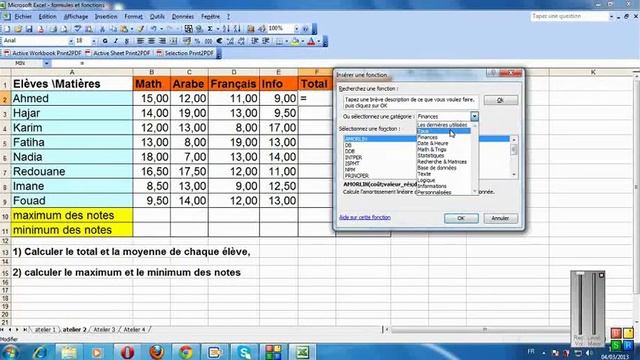Apply the red font color A

pos(311,41)
